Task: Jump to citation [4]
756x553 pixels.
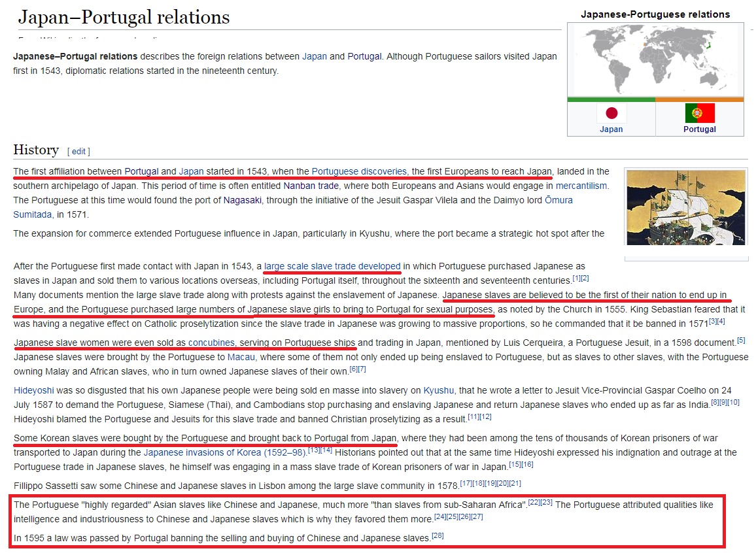Action: tap(721, 322)
